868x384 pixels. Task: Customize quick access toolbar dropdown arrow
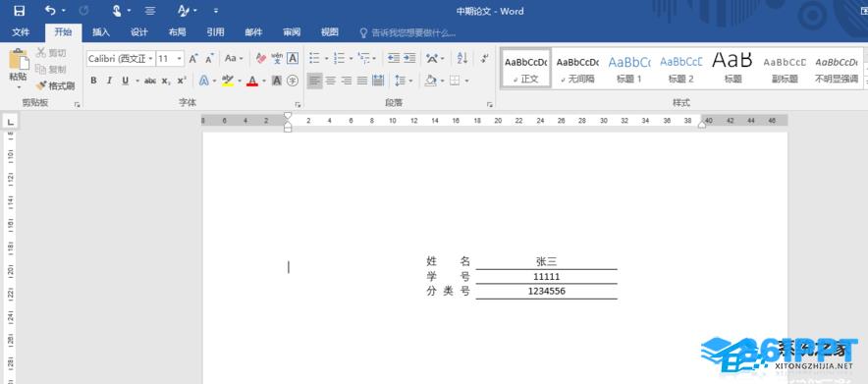coord(216,11)
